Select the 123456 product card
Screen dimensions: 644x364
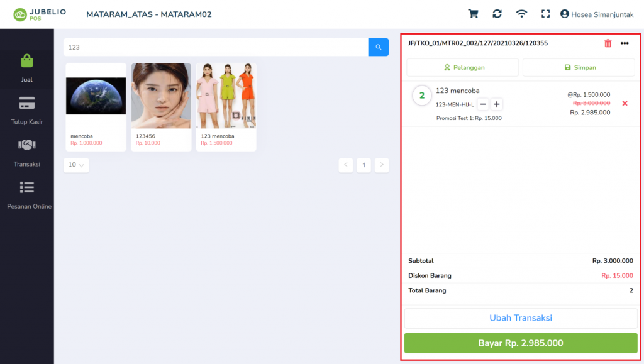click(x=161, y=107)
